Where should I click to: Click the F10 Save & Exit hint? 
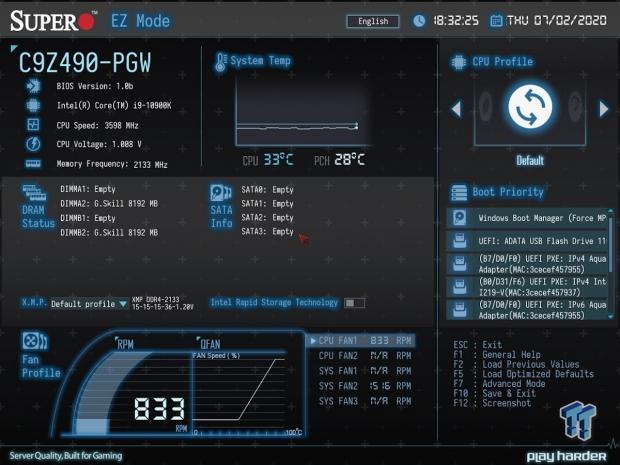[x=494, y=393]
